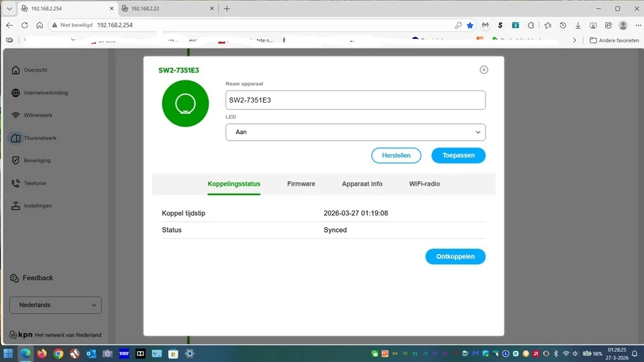Screen dimensions: 644x362
Task: Click the Wi-Fi tray icon
Action: (x=566, y=353)
